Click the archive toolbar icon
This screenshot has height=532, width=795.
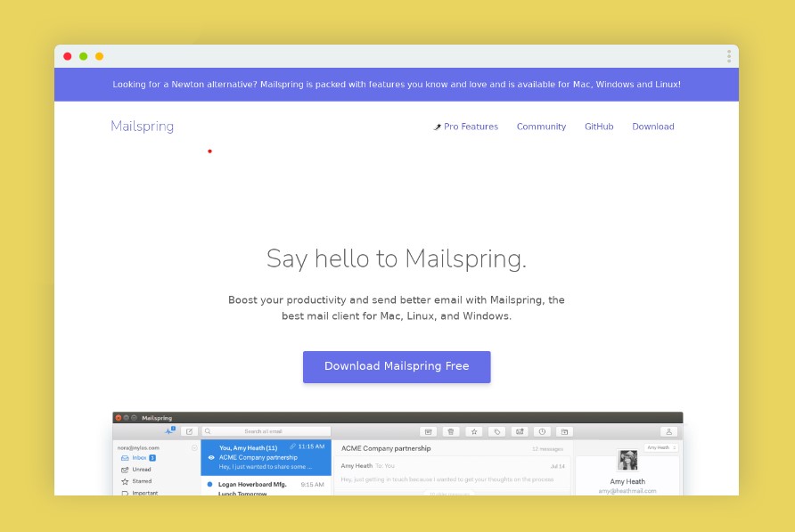click(429, 431)
